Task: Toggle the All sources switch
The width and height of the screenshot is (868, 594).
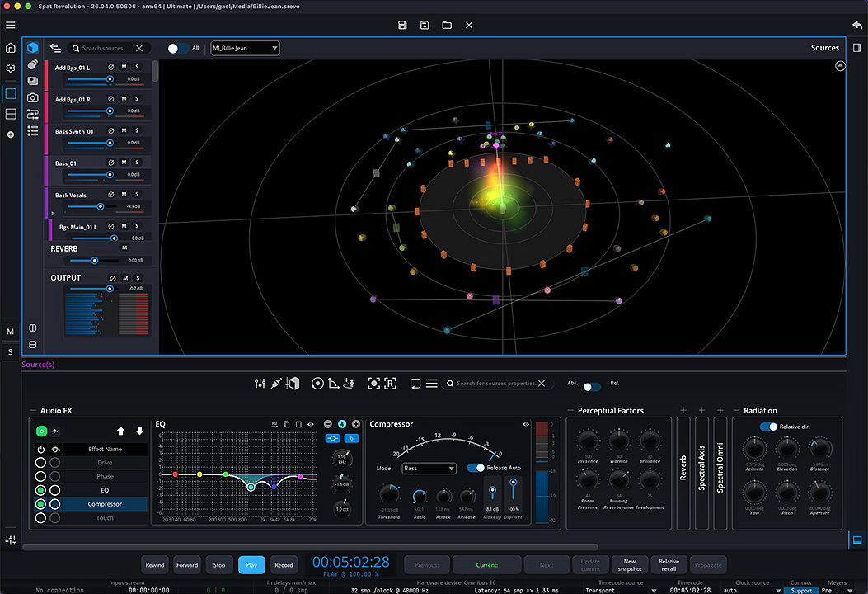Action: (177, 49)
